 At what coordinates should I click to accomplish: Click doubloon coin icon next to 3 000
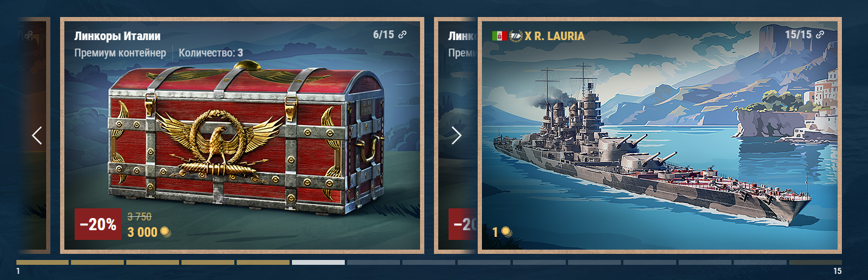[x=164, y=232]
